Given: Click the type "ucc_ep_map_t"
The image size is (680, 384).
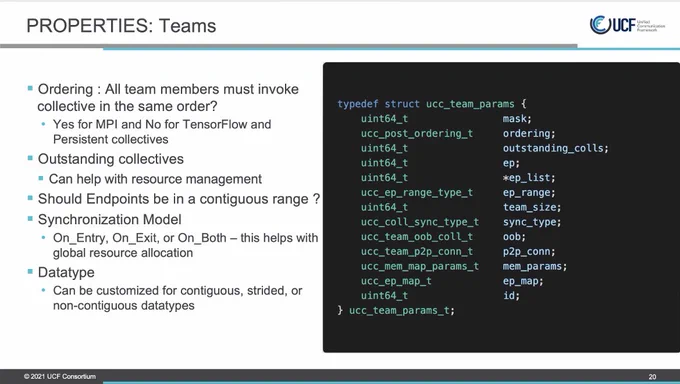Looking at the screenshot, I should 396,281.
